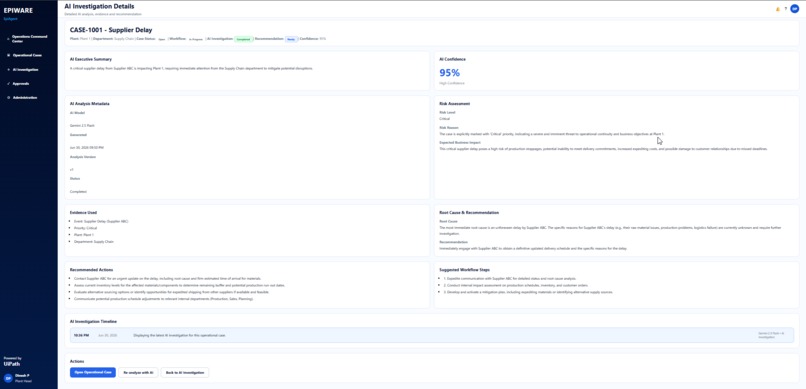Screen dimensions: 806x389
Task: Click the 95% confidence value
Action: 449,73
